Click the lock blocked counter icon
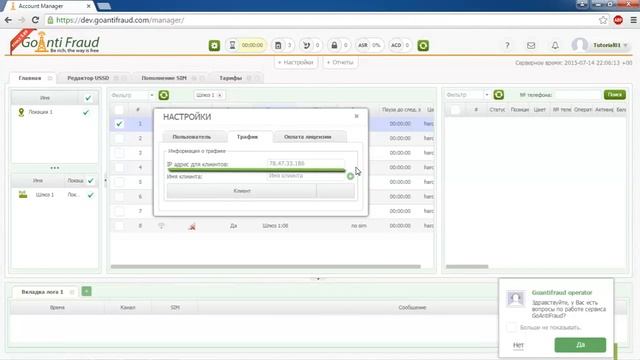 (334, 45)
